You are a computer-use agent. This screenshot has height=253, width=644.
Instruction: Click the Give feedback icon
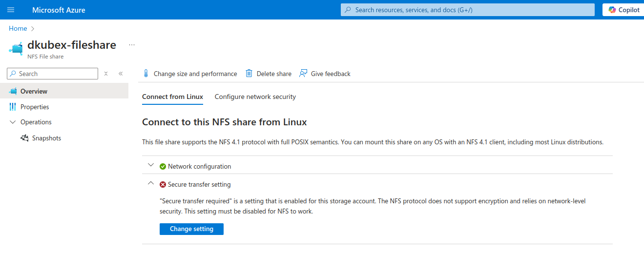[304, 74]
